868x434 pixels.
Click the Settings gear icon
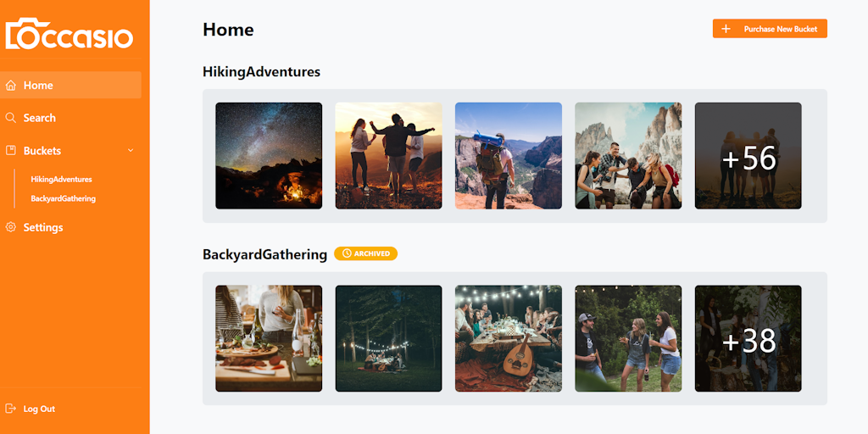pos(11,227)
